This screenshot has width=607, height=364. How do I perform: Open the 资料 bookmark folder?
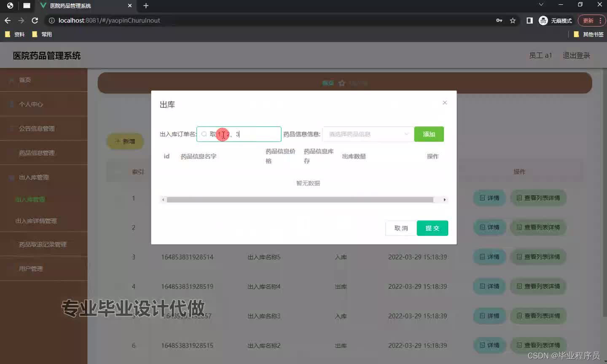click(15, 35)
